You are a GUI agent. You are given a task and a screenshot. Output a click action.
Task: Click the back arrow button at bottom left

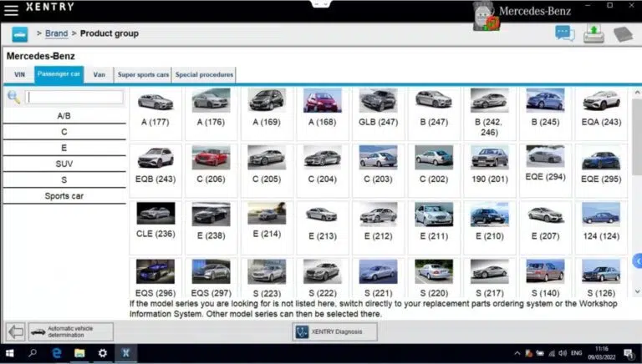(x=15, y=331)
